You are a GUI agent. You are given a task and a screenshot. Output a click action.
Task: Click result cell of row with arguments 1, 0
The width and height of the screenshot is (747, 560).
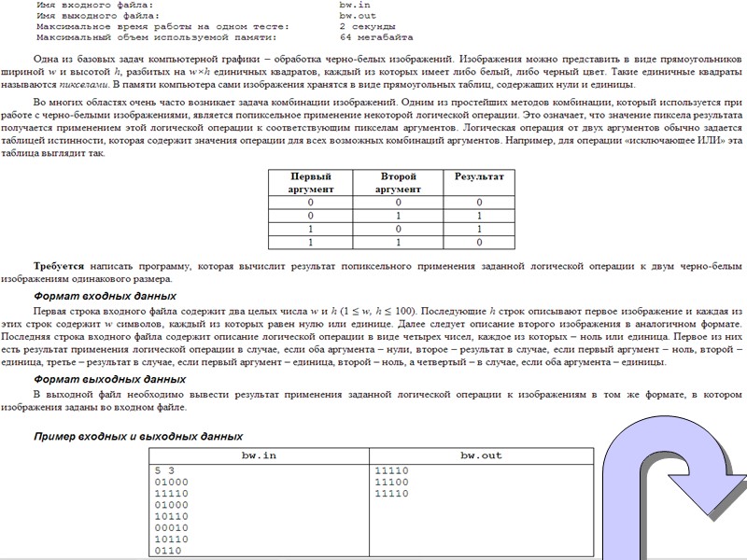click(x=479, y=230)
